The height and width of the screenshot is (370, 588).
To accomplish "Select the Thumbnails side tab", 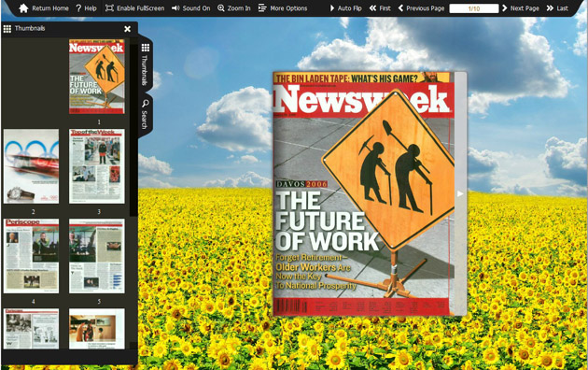I will tap(145, 64).
